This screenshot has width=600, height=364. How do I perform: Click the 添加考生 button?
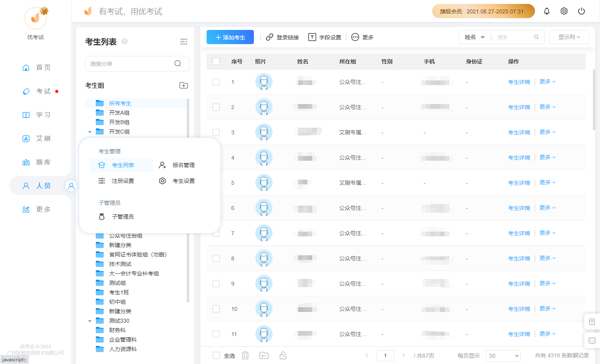pos(230,37)
